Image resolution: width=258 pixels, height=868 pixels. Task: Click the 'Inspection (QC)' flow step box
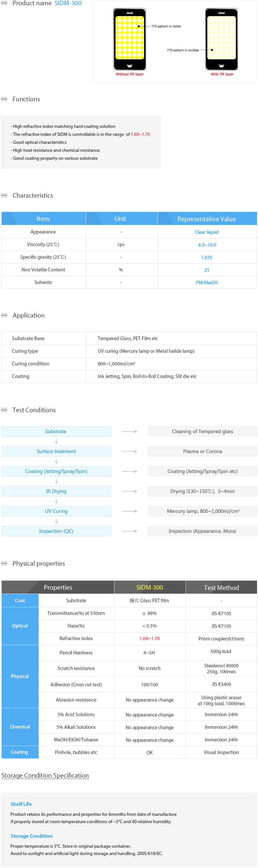click(56, 531)
